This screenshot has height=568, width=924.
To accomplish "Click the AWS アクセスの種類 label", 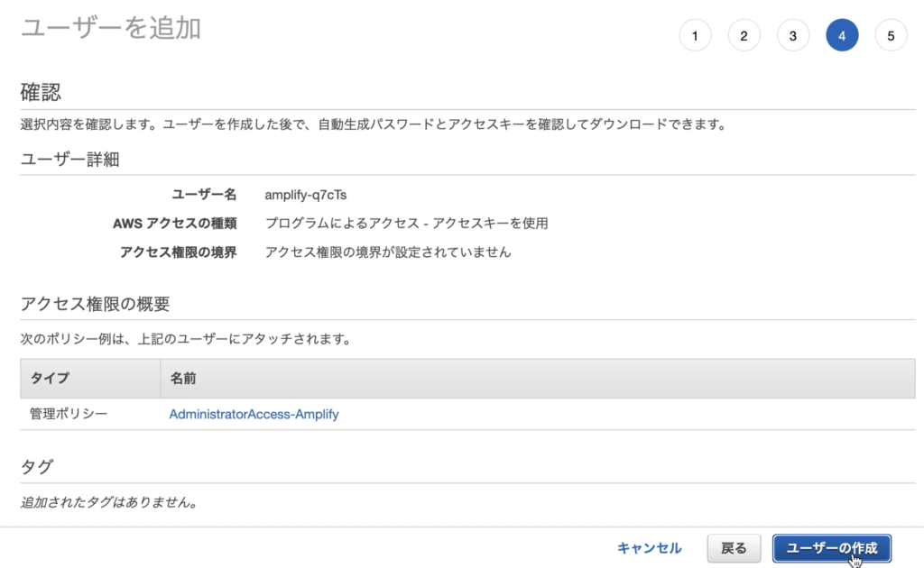I will click(175, 223).
